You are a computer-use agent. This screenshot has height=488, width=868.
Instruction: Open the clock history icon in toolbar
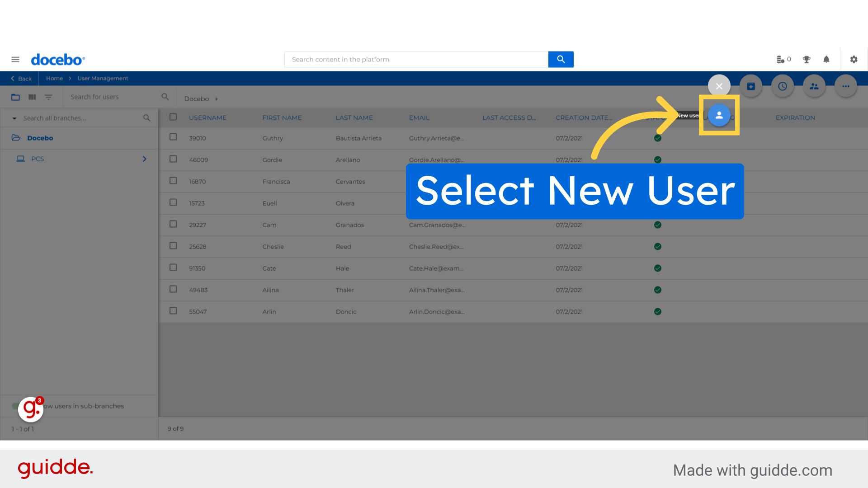click(x=783, y=86)
